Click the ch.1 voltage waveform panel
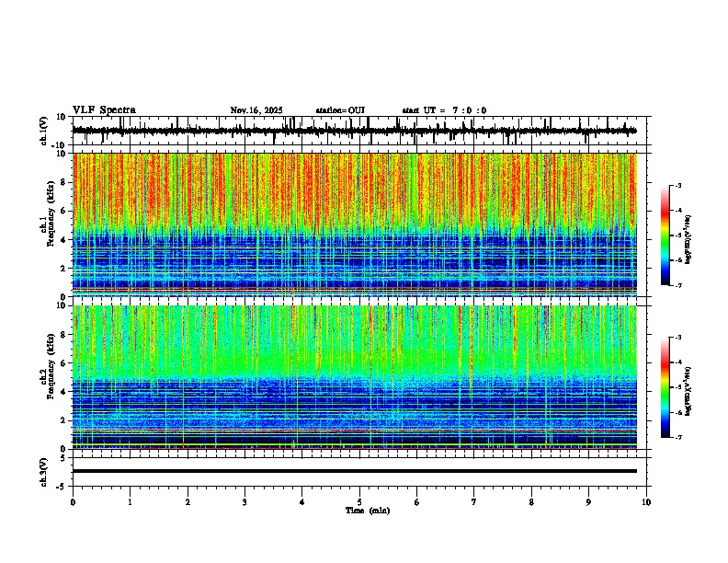 tap(358, 131)
